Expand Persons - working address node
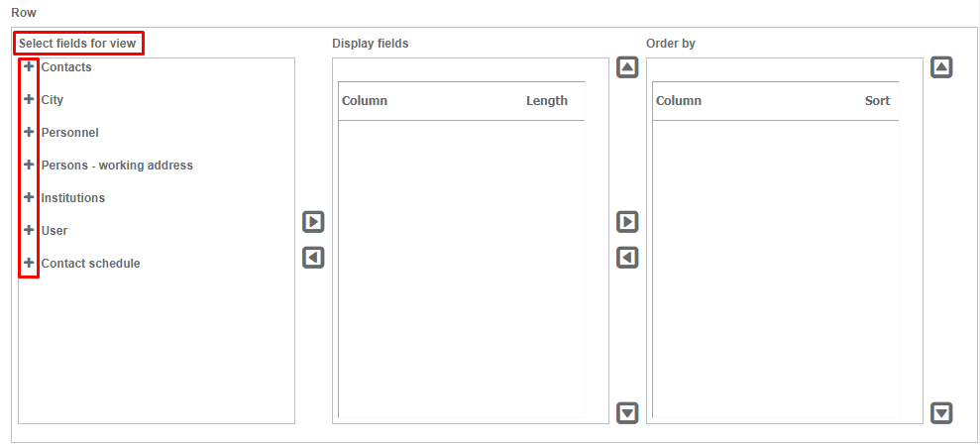The height and width of the screenshot is (445, 980). click(29, 165)
